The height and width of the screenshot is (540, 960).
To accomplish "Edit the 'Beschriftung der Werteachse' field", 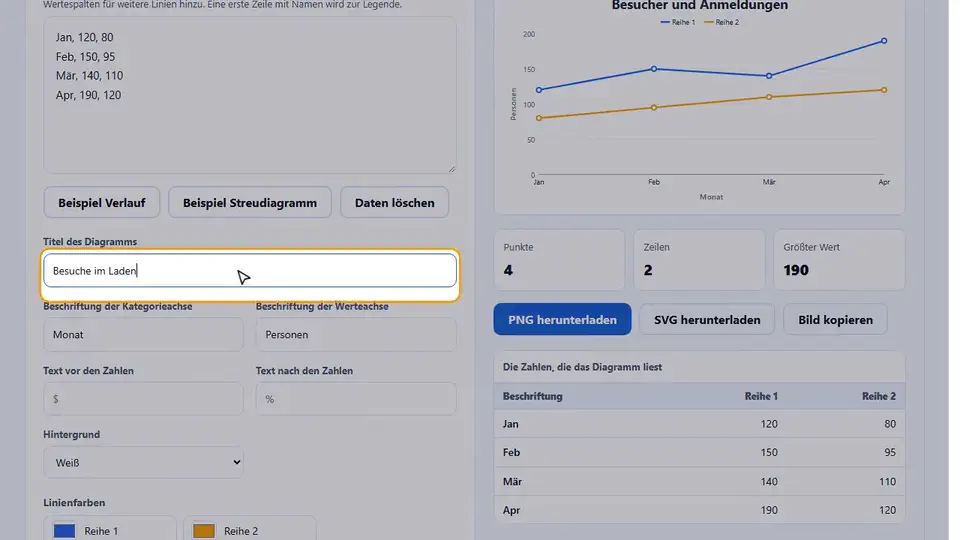I will 356,335.
